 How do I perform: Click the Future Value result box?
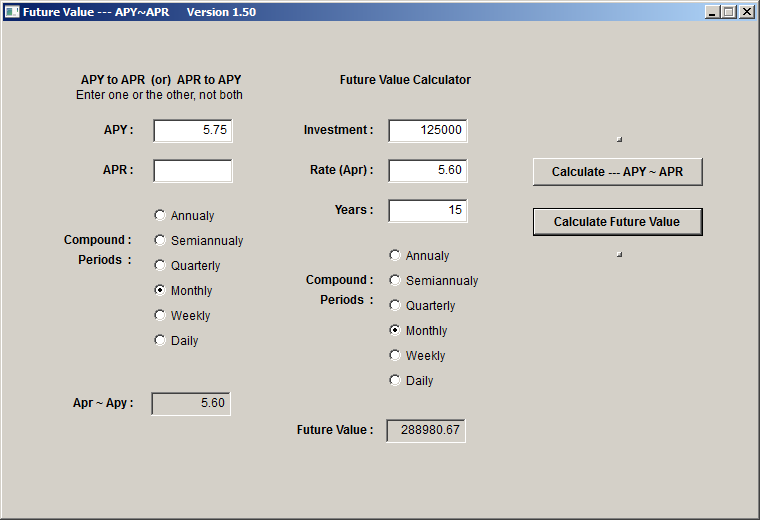pyautogui.click(x=426, y=430)
